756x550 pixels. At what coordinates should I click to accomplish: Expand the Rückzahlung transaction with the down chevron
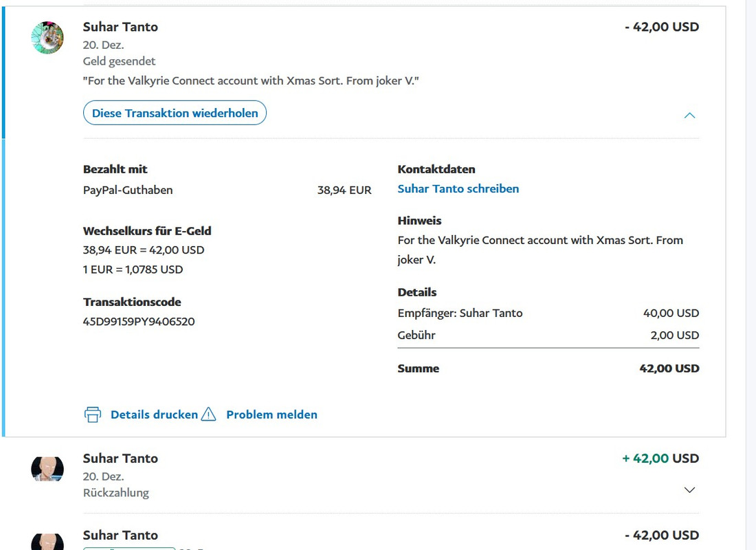[x=690, y=490]
